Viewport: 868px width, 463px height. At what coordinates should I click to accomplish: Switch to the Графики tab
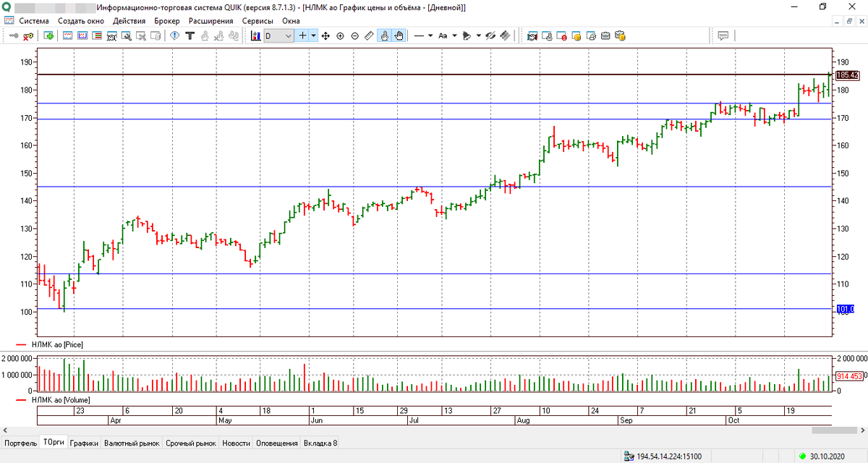coord(84,443)
